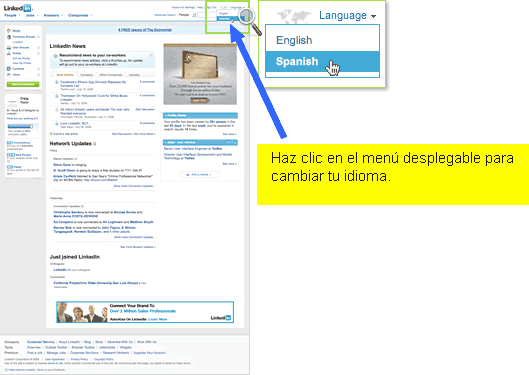This screenshot has height=375, width=529.
Task: Open the Add a module dropdown
Action: (x=200, y=175)
